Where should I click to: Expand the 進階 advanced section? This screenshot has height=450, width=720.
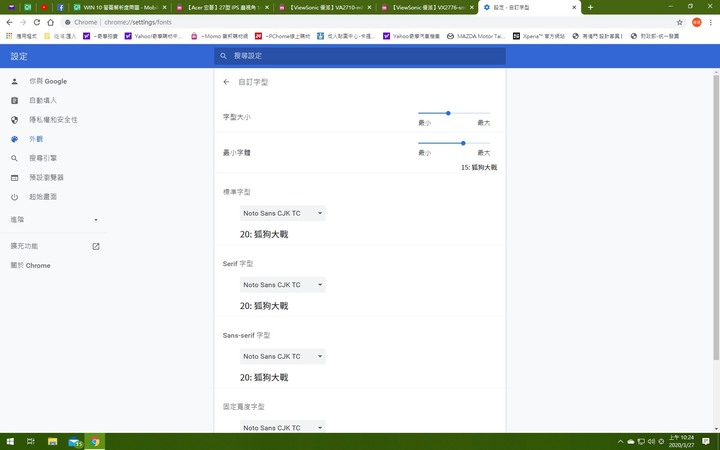pyautogui.click(x=53, y=219)
